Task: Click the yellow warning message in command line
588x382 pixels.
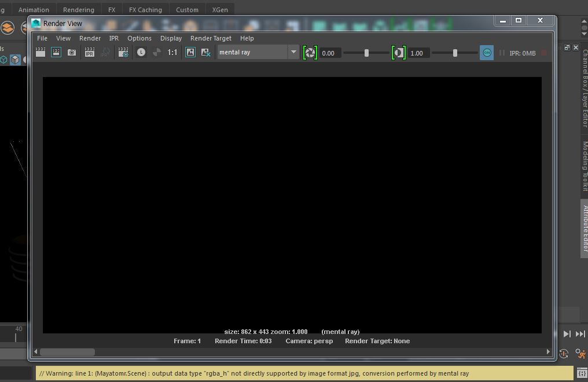Action: (x=304, y=373)
